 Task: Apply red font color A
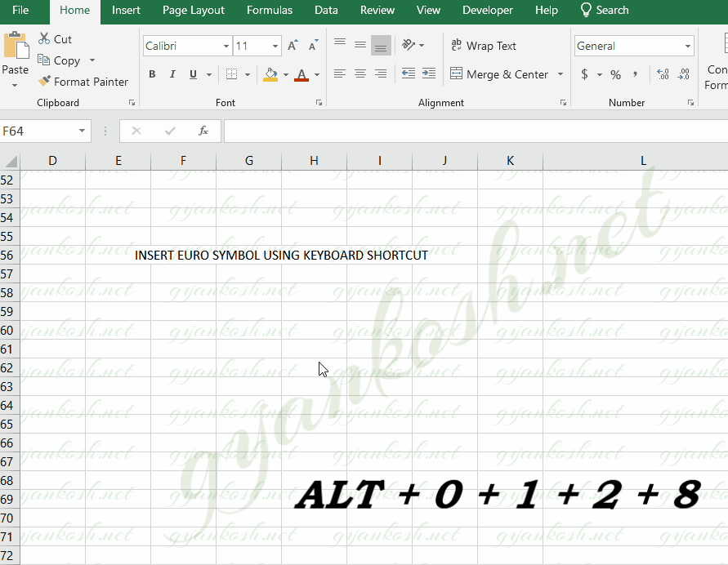click(x=301, y=74)
